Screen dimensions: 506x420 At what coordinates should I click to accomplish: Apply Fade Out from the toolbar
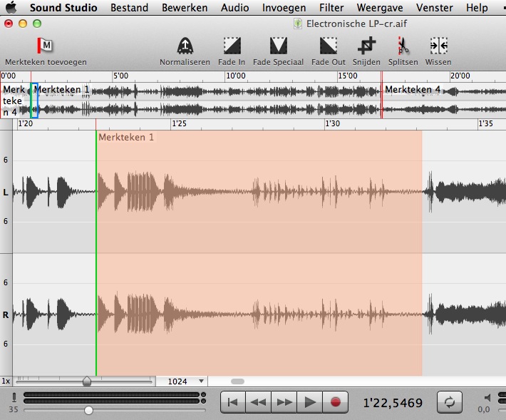click(x=328, y=46)
